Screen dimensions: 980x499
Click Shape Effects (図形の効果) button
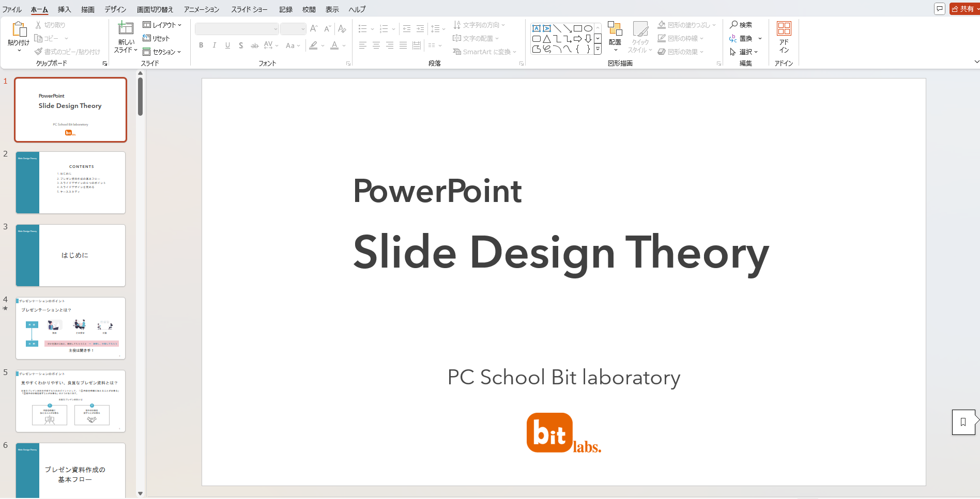click(681, 52)
